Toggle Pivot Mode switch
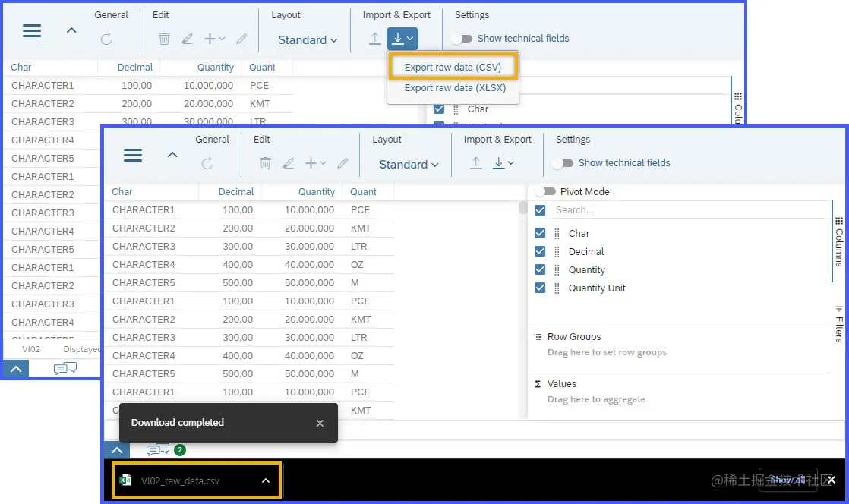Image resolution: width=849 pixels, height=504 pixels. click(x=545, y=191)
